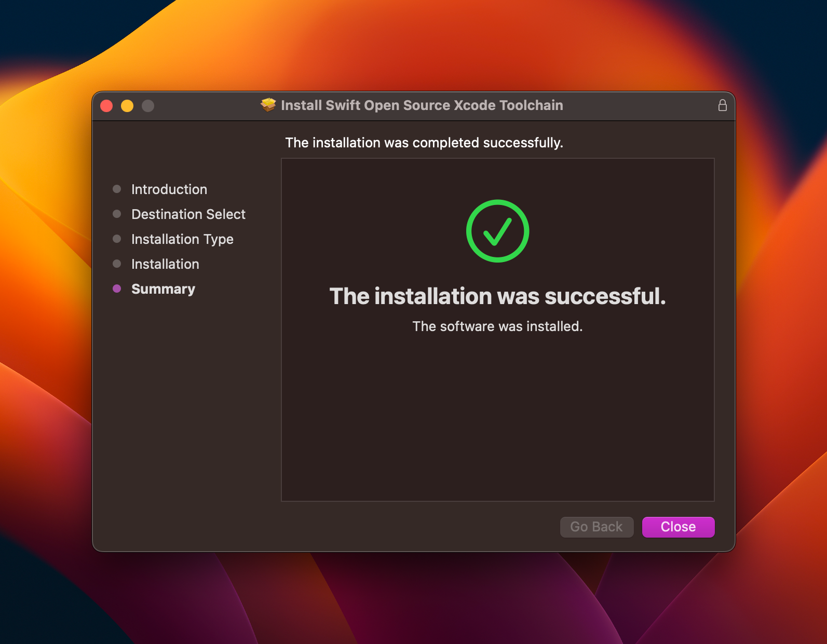The width and height of the screenshot is (827, 644).
Task: Click the purple bullet beside Summary
Action: (x=117, y=289)
